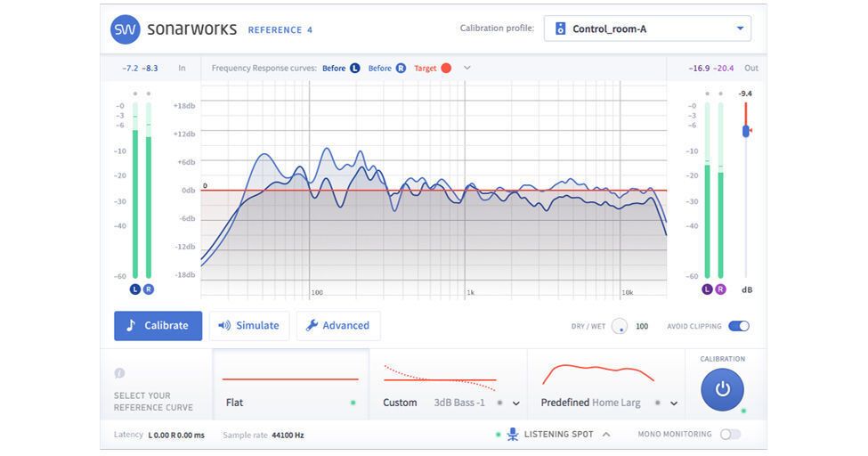This screenshot has height=456, width=868.
Task: Click the Predefined curve shape thumbnail
Action: coord(598,374)
